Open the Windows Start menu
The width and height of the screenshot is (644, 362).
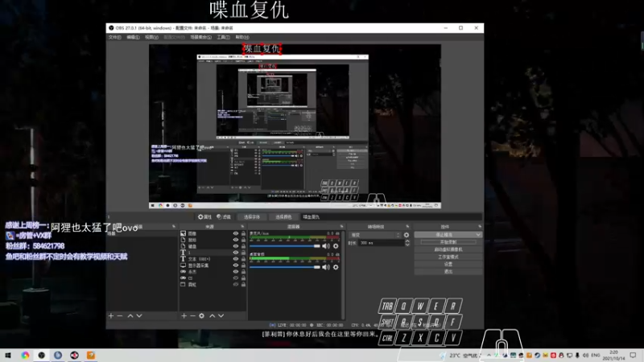tap(8, 355)
